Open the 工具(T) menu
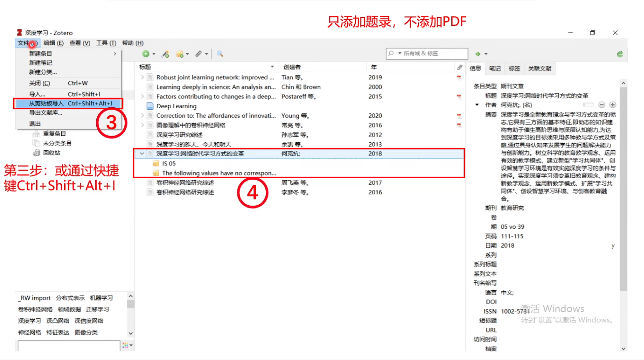The width and height of the screenshot is (644, 360). point(105,43)
